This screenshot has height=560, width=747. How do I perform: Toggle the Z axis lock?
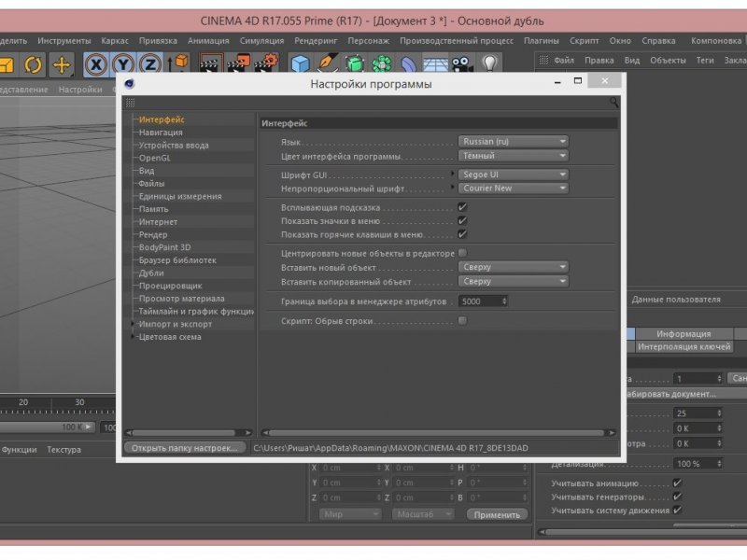click(150, 64)
